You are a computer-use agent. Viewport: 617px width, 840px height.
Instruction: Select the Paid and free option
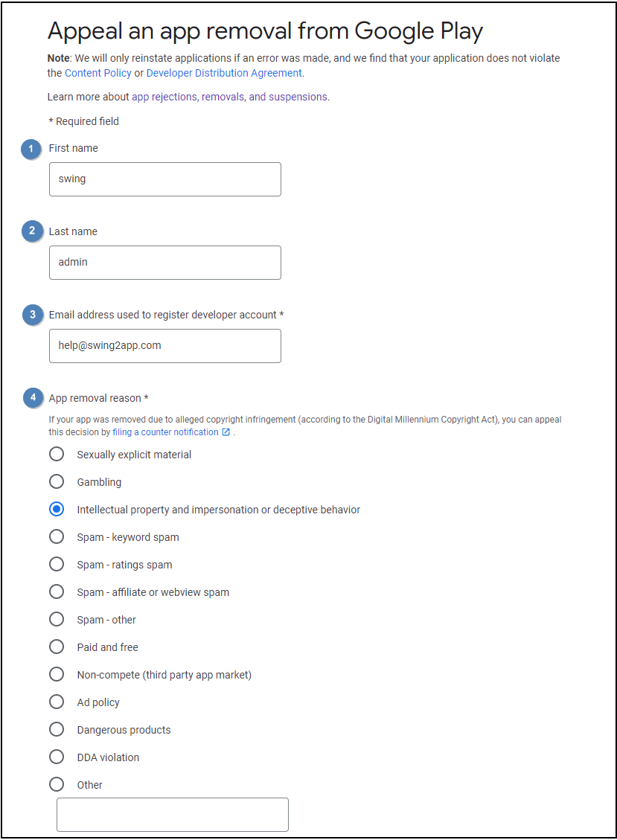click(57, 647)
